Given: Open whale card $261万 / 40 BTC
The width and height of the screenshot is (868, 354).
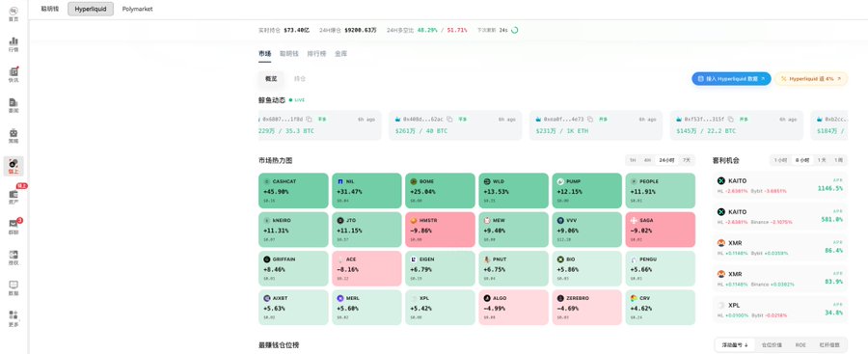Looking at the screenshot, I should click(455, 125).
